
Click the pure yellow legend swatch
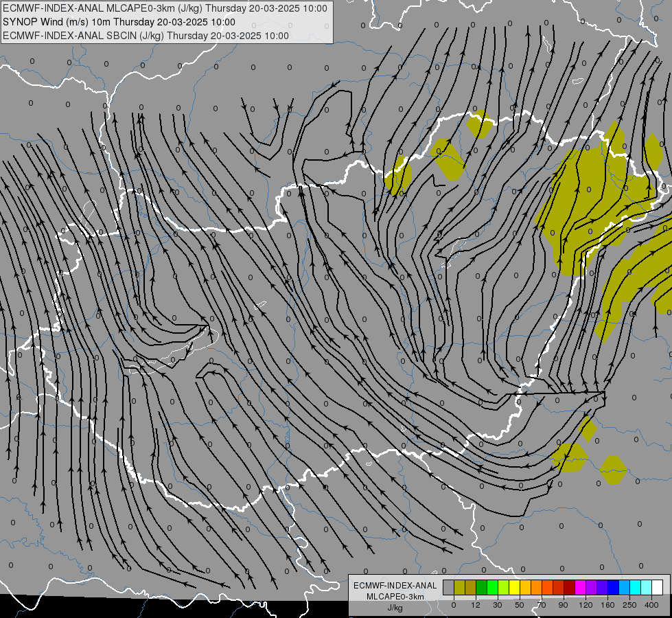[514, 587]
